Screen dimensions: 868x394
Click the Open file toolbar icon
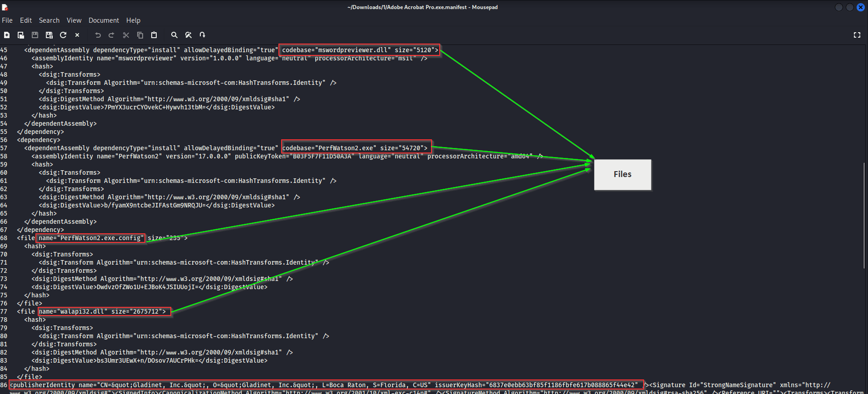click(x=21, y=35)
